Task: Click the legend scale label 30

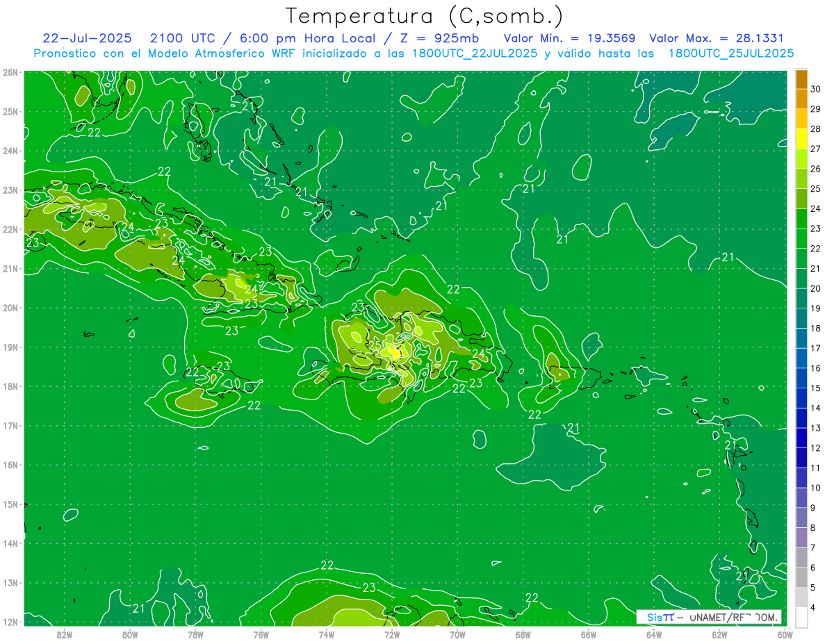Action: pos(816,89)
